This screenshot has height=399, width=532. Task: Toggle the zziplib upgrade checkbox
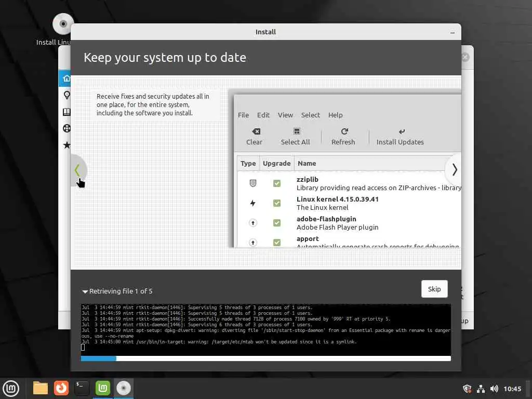pos(277,183)
